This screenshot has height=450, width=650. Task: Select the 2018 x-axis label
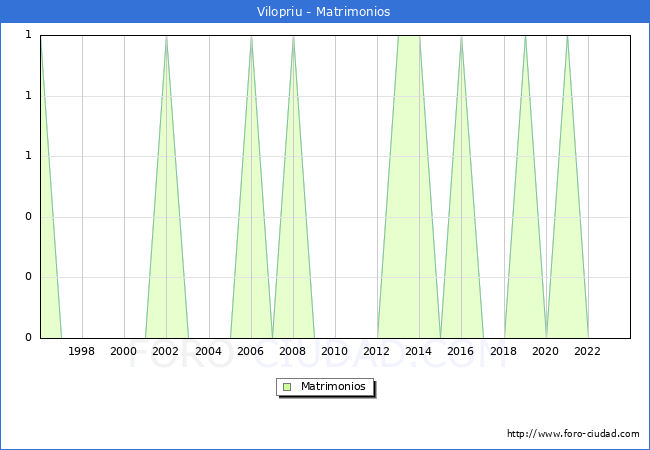pos(504,351)
